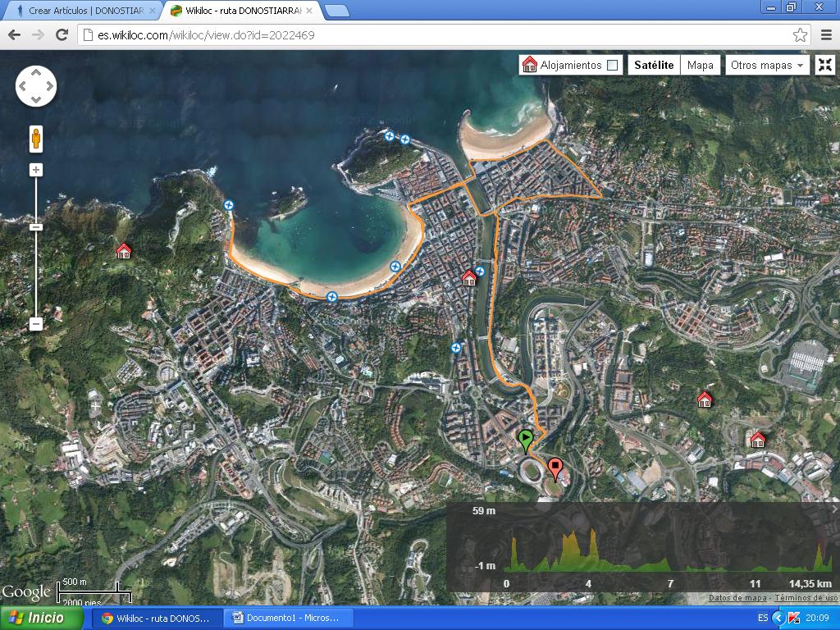Viewport: 840px width, 630px height.
Task: Select the house marker next to the river waypoint
Action: (468, 277)
